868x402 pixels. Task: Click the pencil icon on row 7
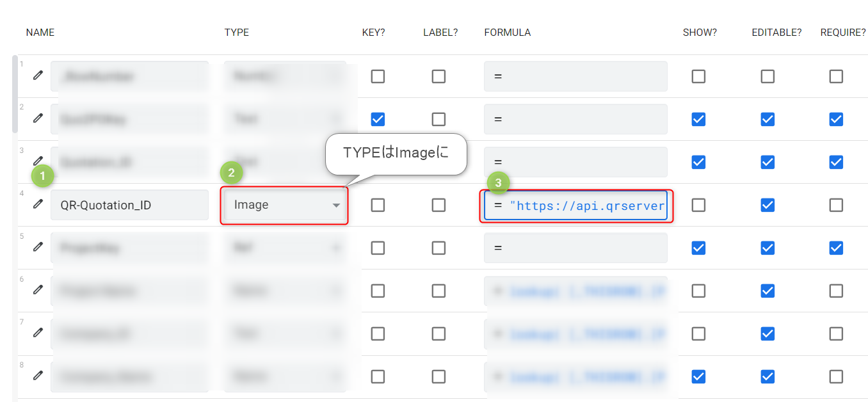[x=38, y=333]
